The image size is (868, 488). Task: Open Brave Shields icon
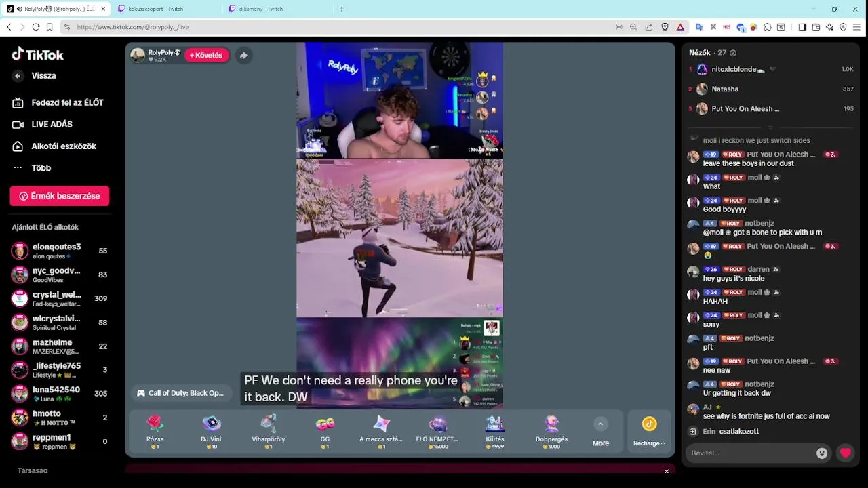click(x=665, y=27)
